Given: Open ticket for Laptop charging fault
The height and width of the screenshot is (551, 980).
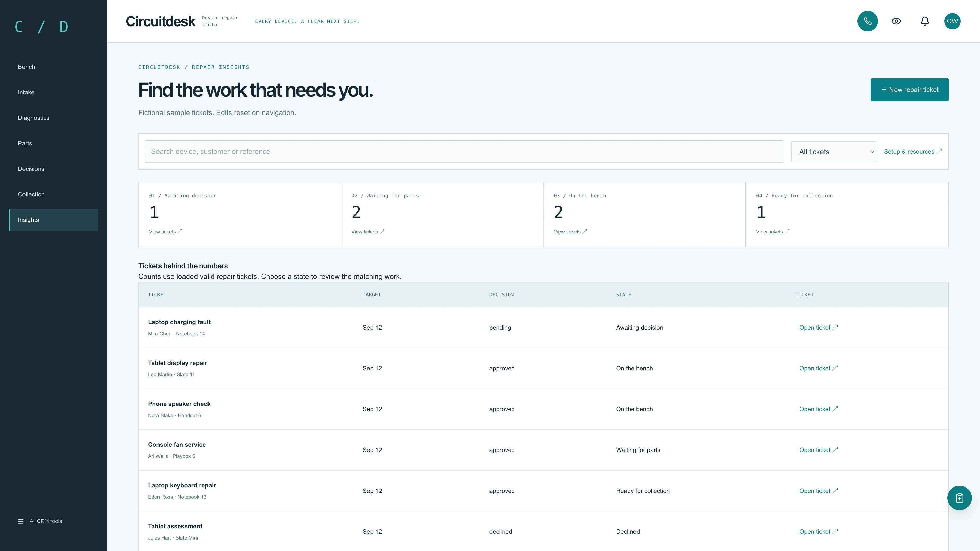Looking at the screenshot, I should click(x=818, y=327).
